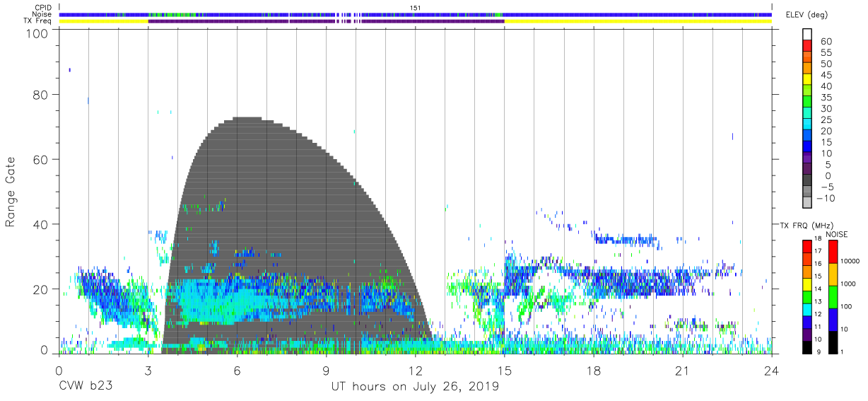This screenshot has width=868, height=401.
Task: Click the purple section of TX Freq bar
Action: pyautogui.click(x=326, y=21)
